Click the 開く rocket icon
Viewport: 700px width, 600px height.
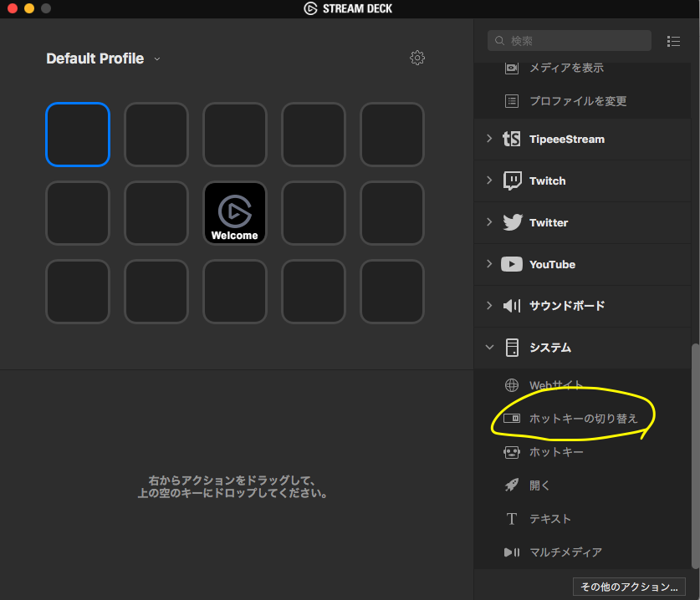coord(512,485)
